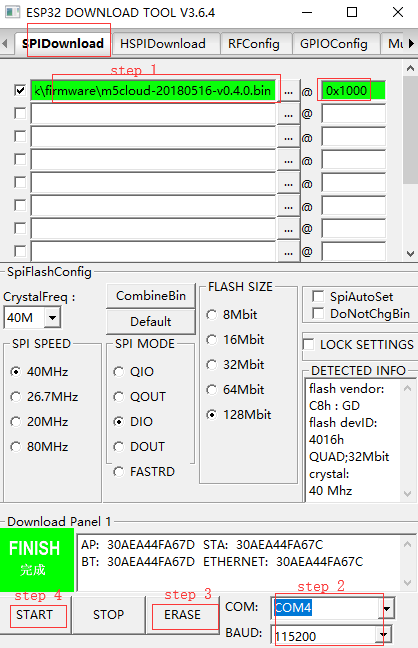This screenshot has height=648, width=418.
Task: Browse file for the second firmware row
Action: 289,114
